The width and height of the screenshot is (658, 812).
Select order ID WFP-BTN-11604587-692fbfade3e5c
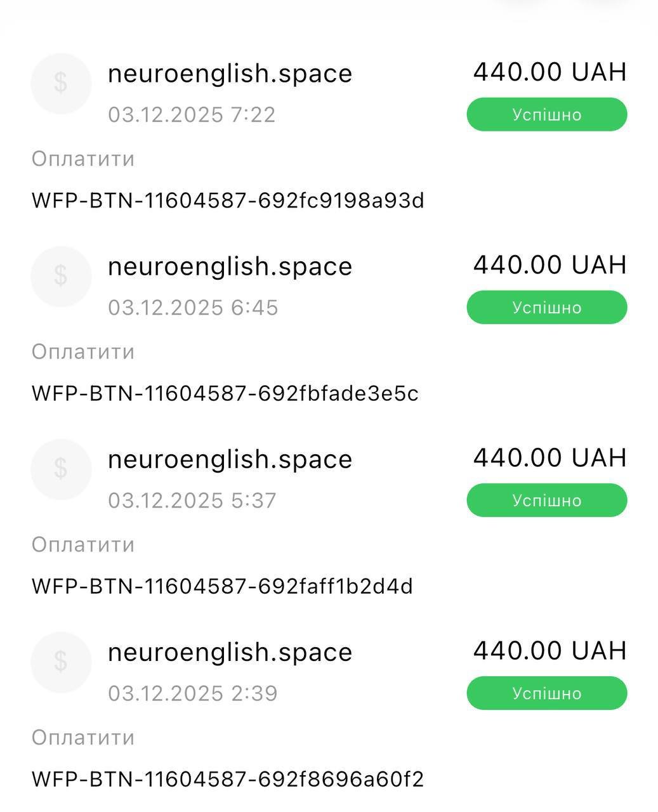225,393
